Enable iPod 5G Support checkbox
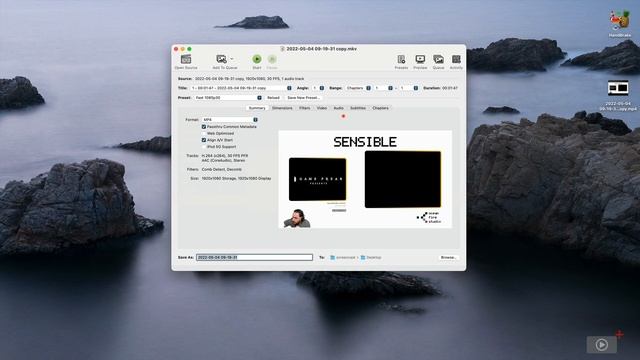This screenshot has width=640, height=360. pyautogui.click(x=204, y=147)
